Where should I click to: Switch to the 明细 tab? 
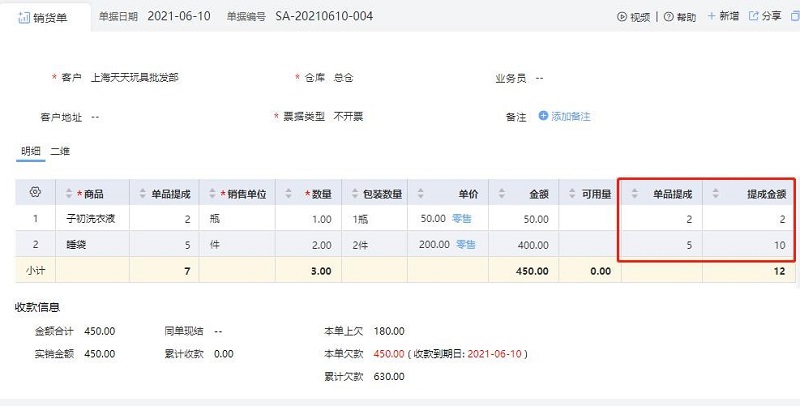[31, 151]
